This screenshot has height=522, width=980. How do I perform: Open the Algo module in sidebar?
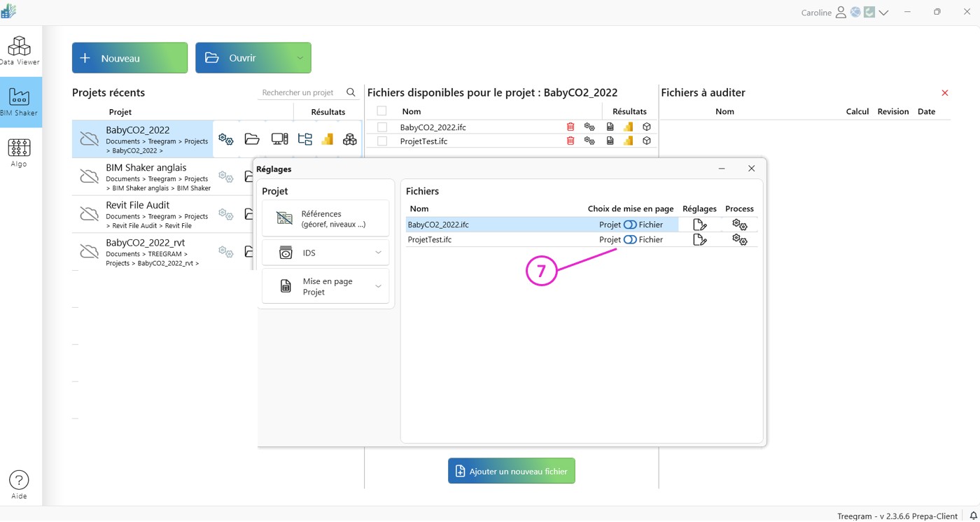point(19,153)
